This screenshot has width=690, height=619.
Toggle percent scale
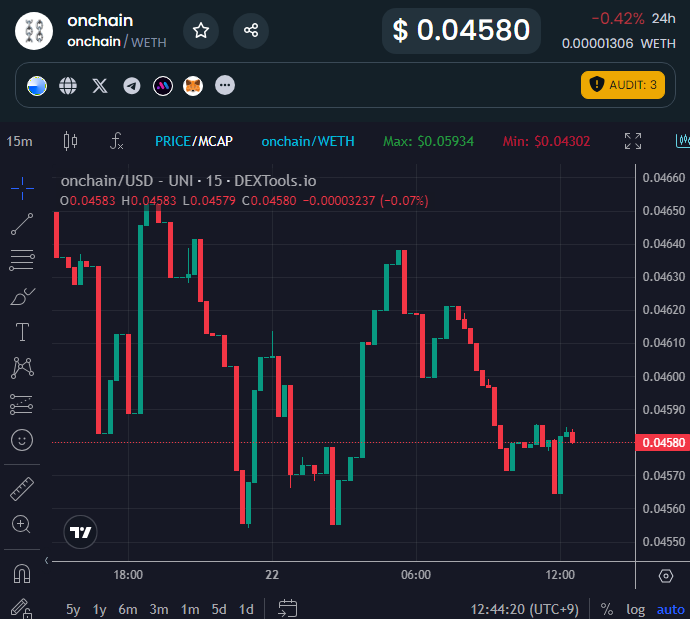point(607,609)
